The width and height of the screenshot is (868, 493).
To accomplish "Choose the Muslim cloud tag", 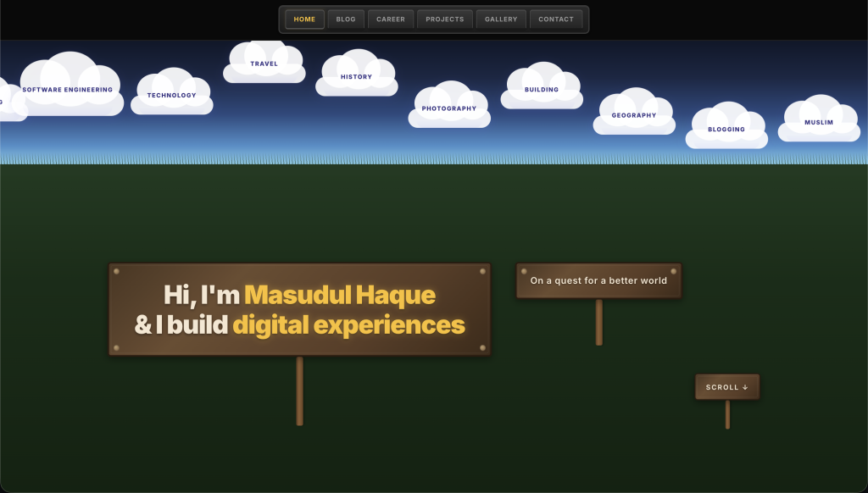I will (x=819, y=119).
